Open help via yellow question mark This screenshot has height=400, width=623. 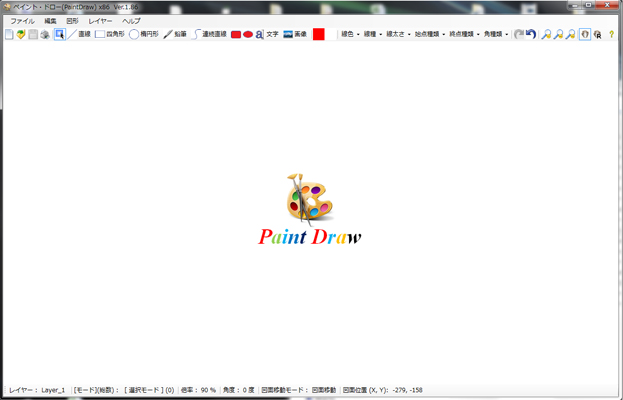(611, 35)
